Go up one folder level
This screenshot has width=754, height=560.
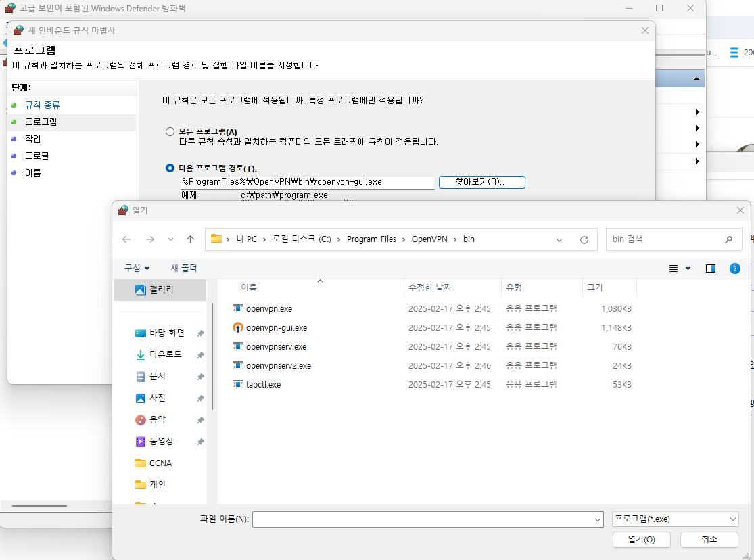191,239
